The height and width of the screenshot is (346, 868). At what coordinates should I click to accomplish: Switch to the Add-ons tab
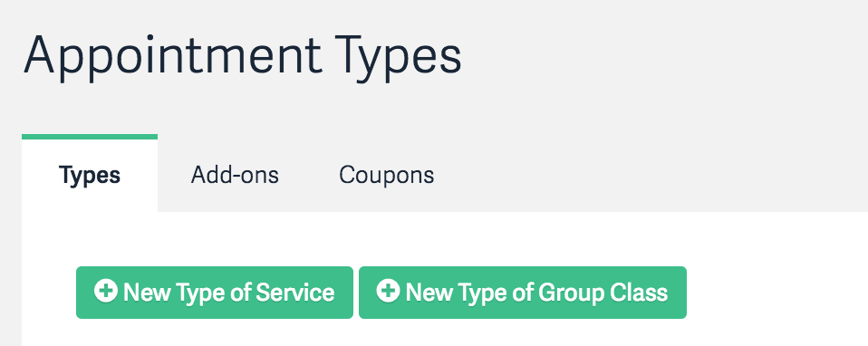(x=235, y=175)
